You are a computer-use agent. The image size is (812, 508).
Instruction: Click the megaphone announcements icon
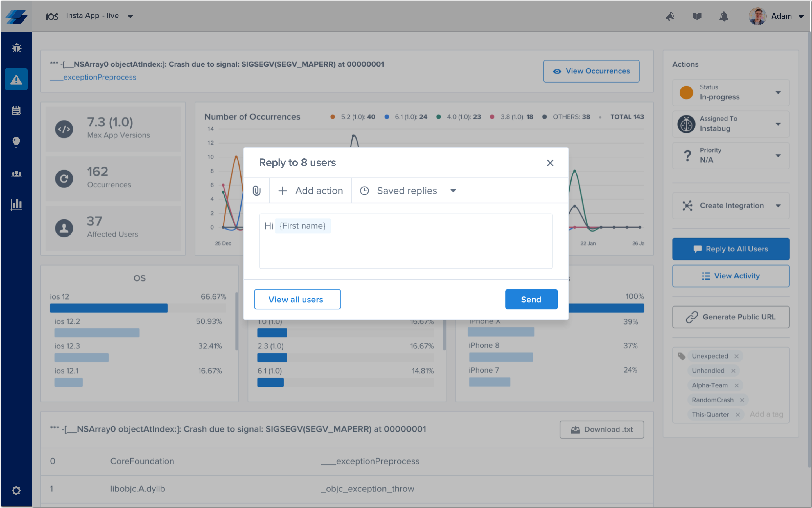[670, 16]
